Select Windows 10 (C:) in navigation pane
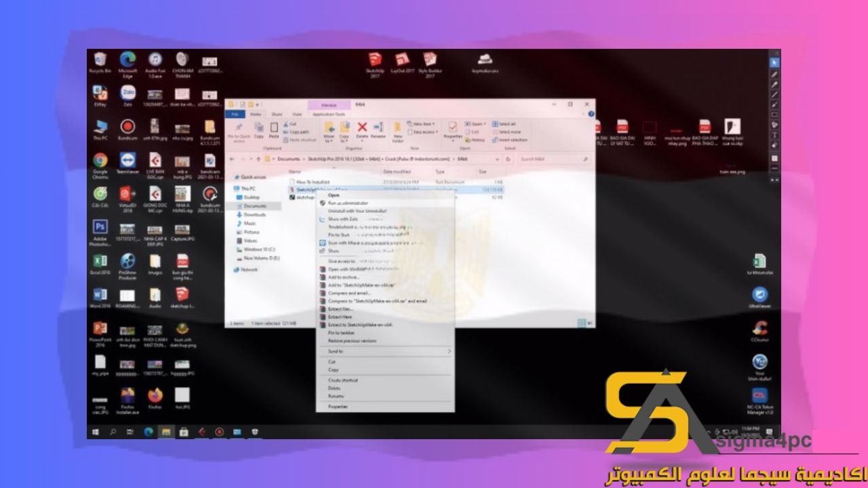The height and width of the screenshot is (488, 868). pos(259,249)
